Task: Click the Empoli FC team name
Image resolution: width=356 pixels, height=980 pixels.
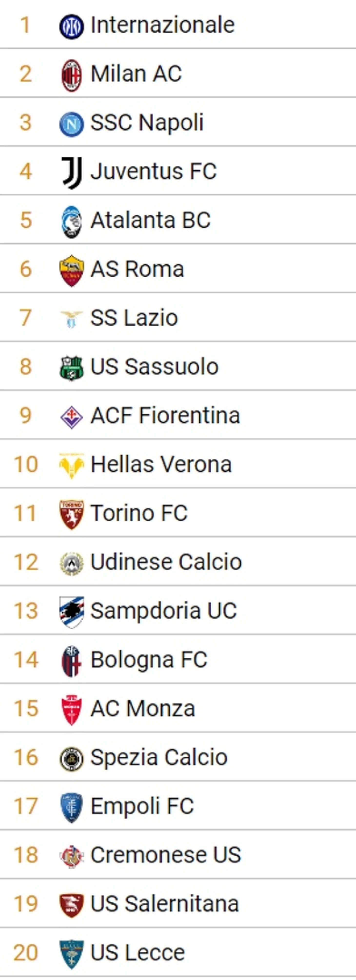Action: [142, 806]
